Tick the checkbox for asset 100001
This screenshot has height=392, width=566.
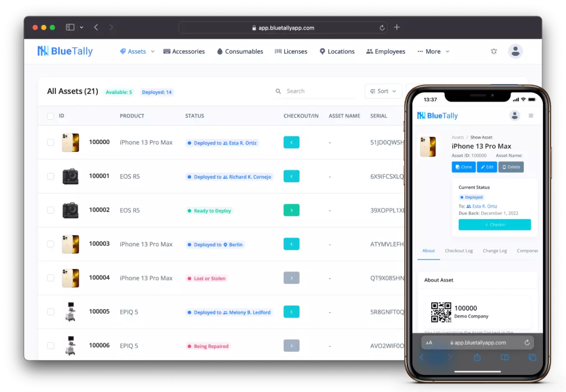tap(50, 176)
